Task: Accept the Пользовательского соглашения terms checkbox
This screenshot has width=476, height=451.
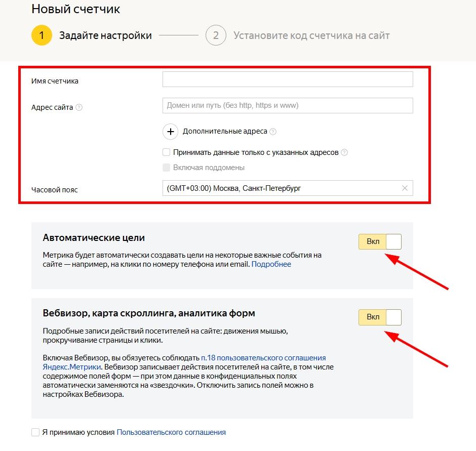Action: click(x=35, y=432)
